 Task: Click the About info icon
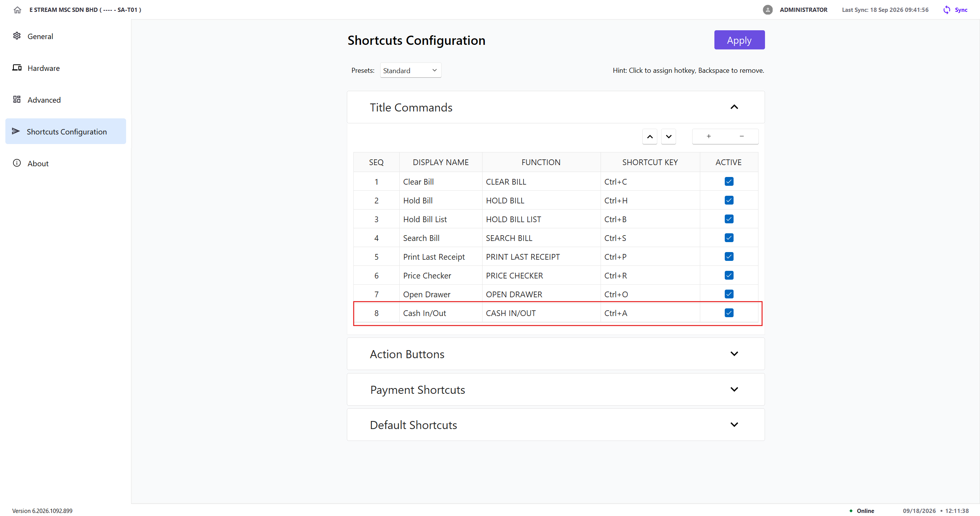point(17,163)
